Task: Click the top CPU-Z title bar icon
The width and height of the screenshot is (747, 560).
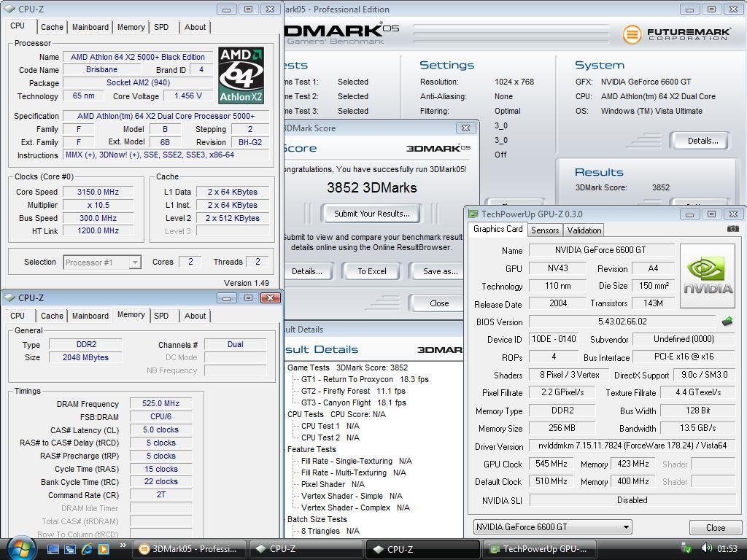Action: tap(9, 9)
